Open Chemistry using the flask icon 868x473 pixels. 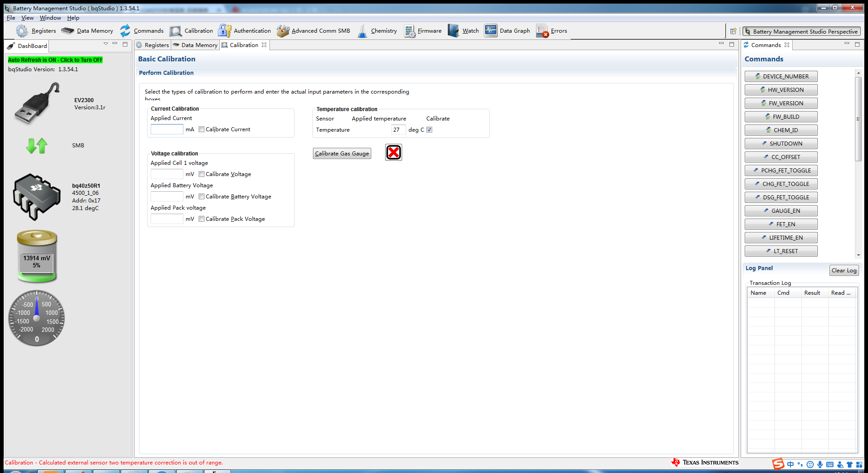coord(362,31)
